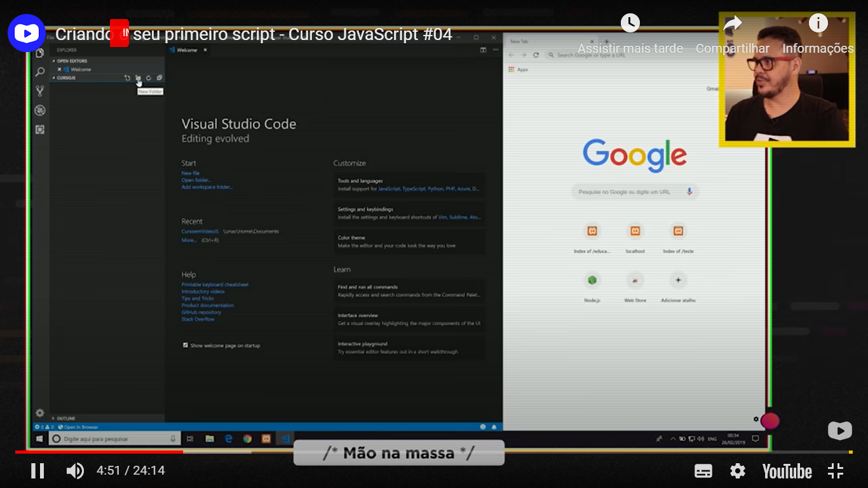Open the VS Code Extensions activity icon

click(x=40, y=129)
